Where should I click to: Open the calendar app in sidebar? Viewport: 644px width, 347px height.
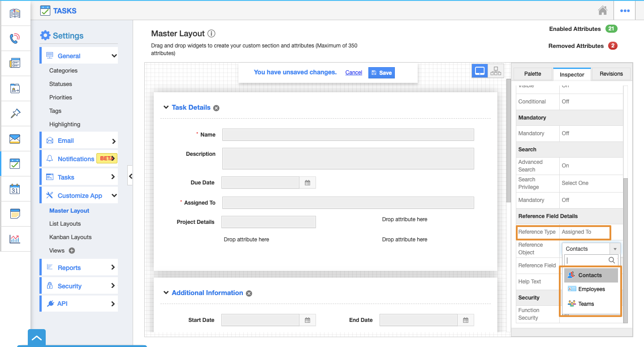tap(15, 189)
